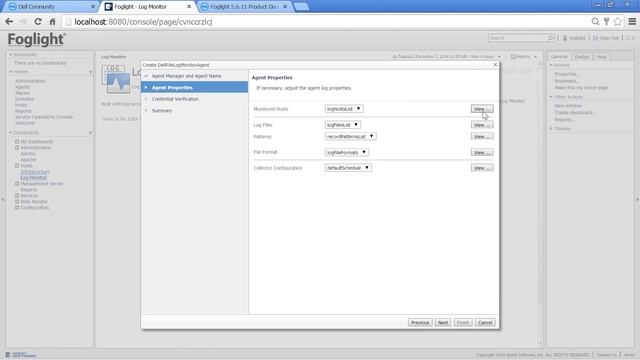Click the Cancel button

[x=485, y=322]
